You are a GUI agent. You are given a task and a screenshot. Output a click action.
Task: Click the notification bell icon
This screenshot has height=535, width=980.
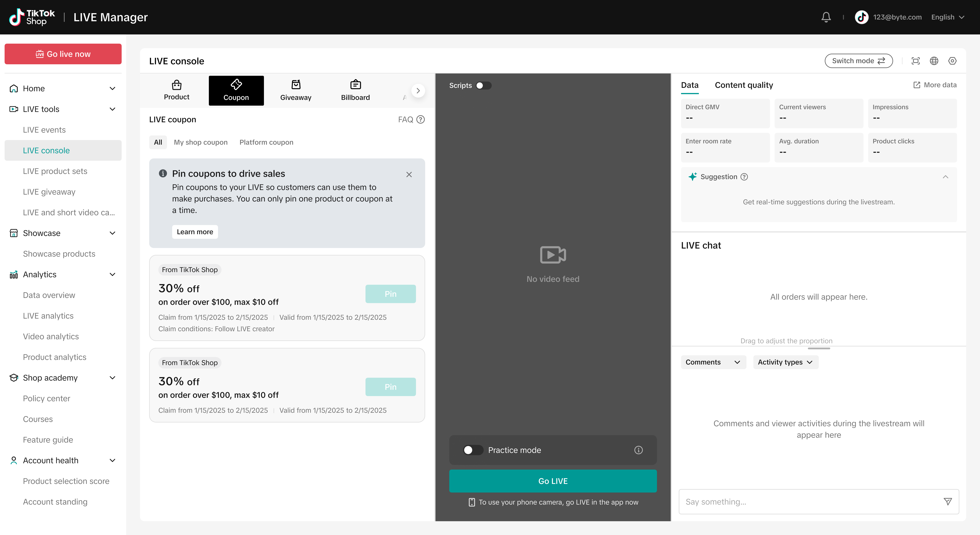(826, 17)
